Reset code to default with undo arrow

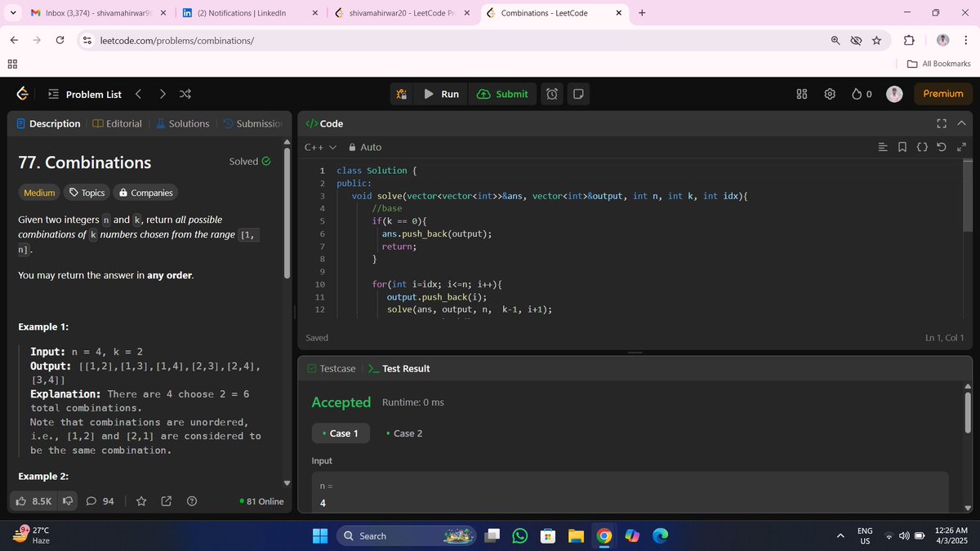(942, 147)
